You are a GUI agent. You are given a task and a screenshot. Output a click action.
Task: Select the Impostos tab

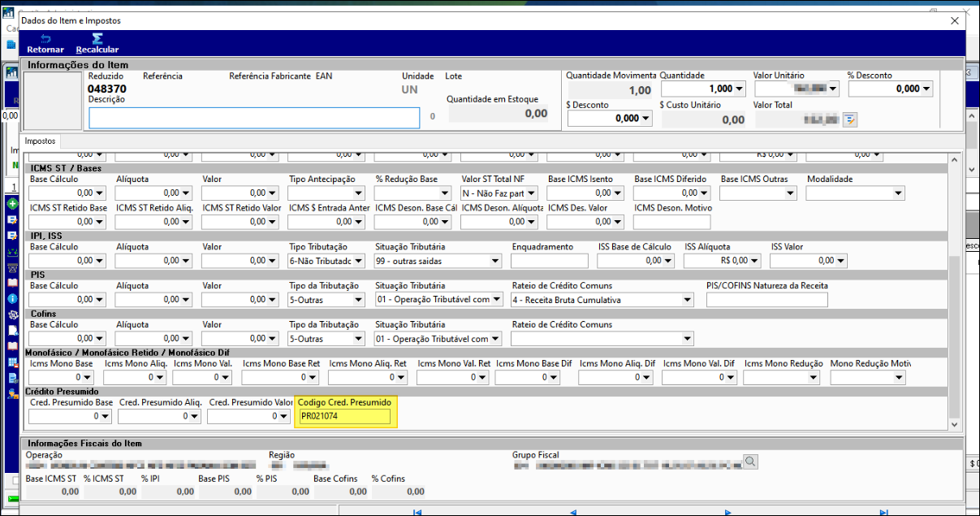pos(41,141)
